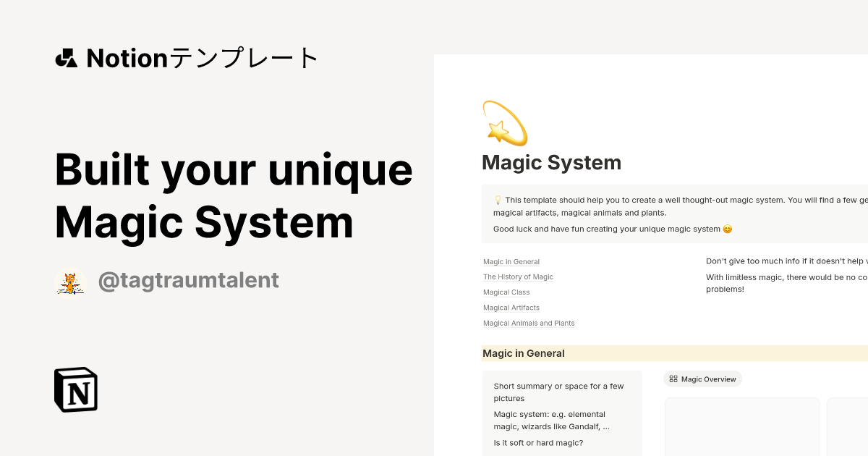Screen dimensions: 868x456
Task: Open the Magical Class section link
Action: coord(506,292)
